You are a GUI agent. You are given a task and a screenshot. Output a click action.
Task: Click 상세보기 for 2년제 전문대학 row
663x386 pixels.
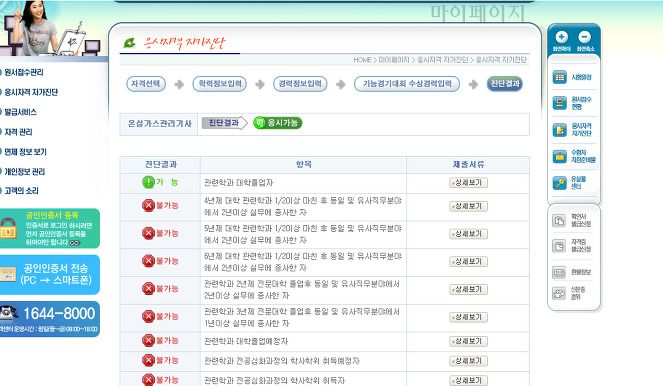point(468,289)
